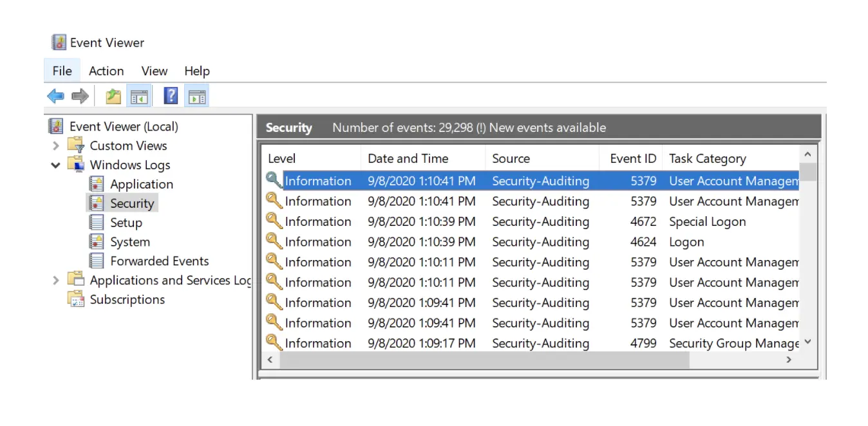Click the Back arrow toolbar icon
The width and height of the screenshot is (868, 426).
(56, 97)
